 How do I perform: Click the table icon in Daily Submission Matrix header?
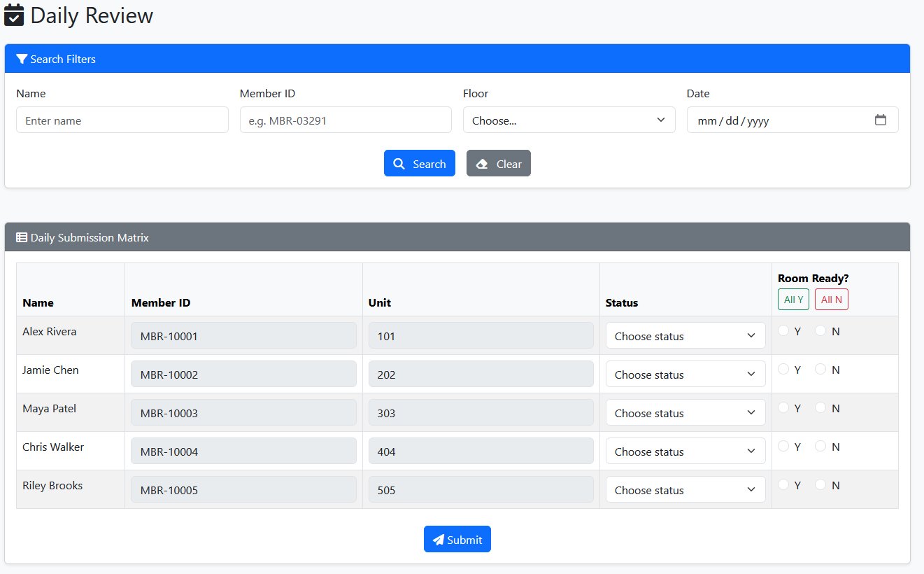coord(21,237)
